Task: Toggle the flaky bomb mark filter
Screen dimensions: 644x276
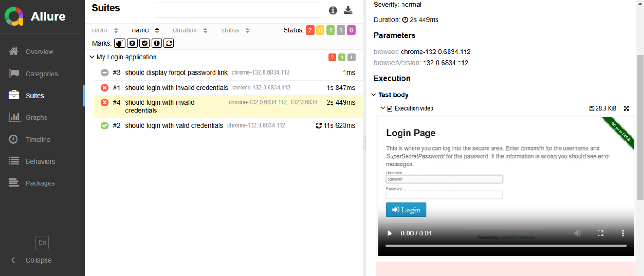Action: pos(120,43)
